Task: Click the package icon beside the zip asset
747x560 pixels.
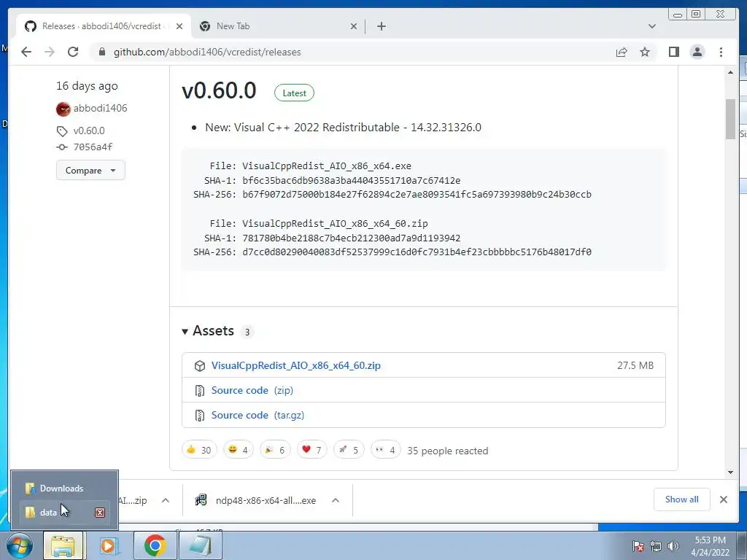Action: click(x=200, y=366)
